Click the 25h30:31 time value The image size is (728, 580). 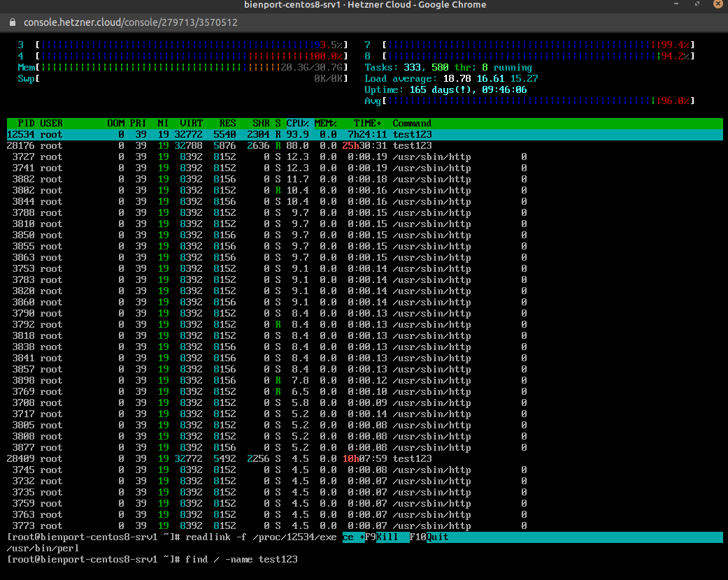point(364,145)
